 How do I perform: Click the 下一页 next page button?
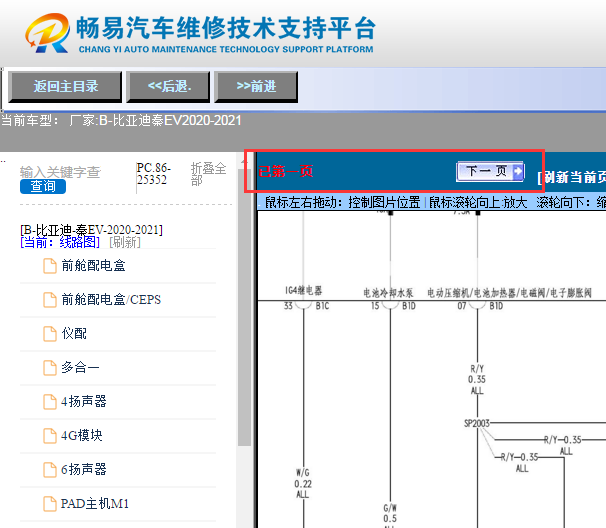pyautogui.click(x=490, y=171)
